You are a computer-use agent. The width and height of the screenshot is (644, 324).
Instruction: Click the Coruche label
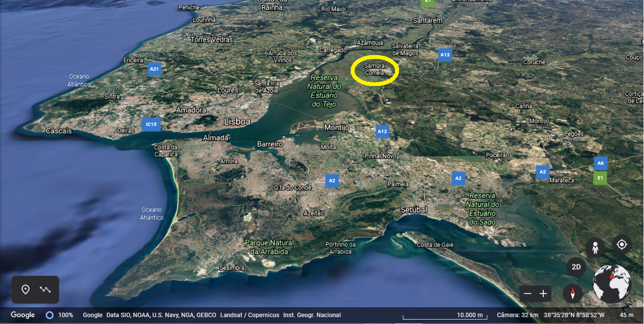click(x=534, y=62)
